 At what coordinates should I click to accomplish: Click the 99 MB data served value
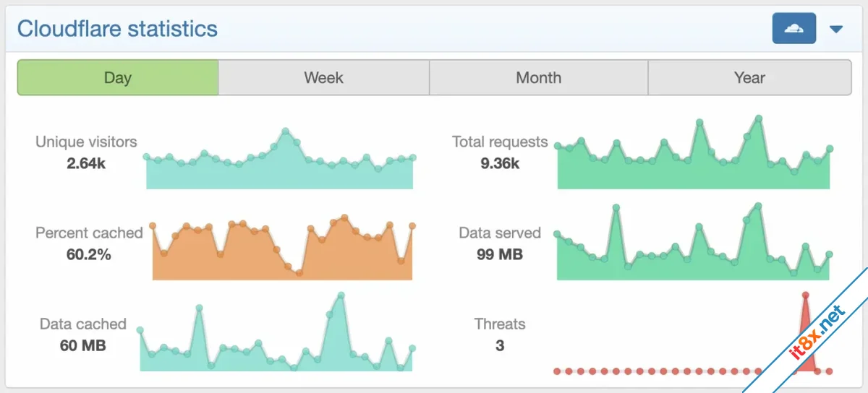[500, 254]
